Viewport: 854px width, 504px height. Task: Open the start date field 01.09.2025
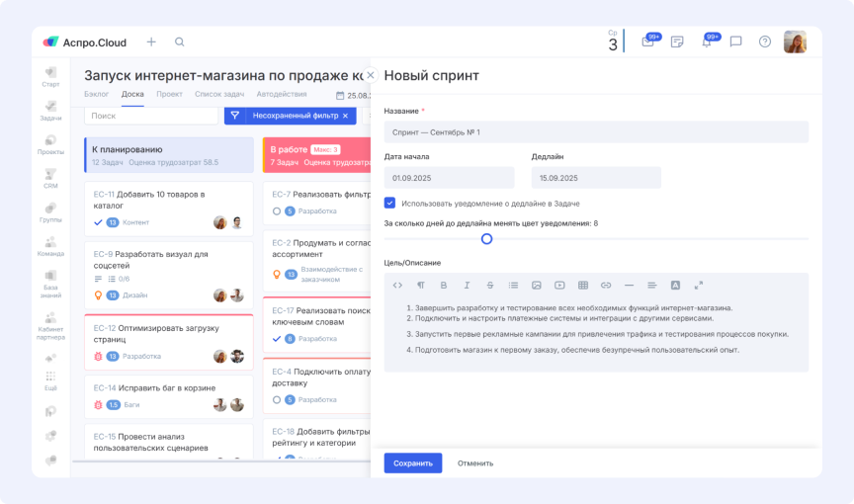[449, 177]
